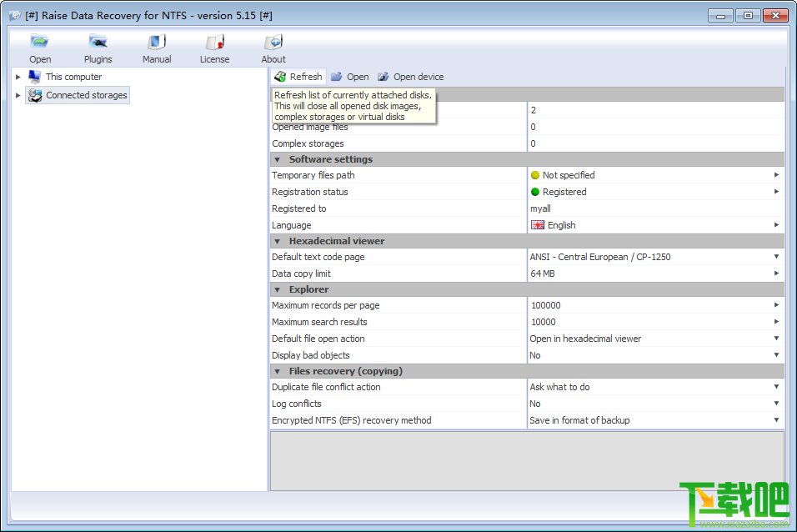Open the Maximum search results arrow
The width and height of the screenshot is (797, 532).
coord(776,321)
